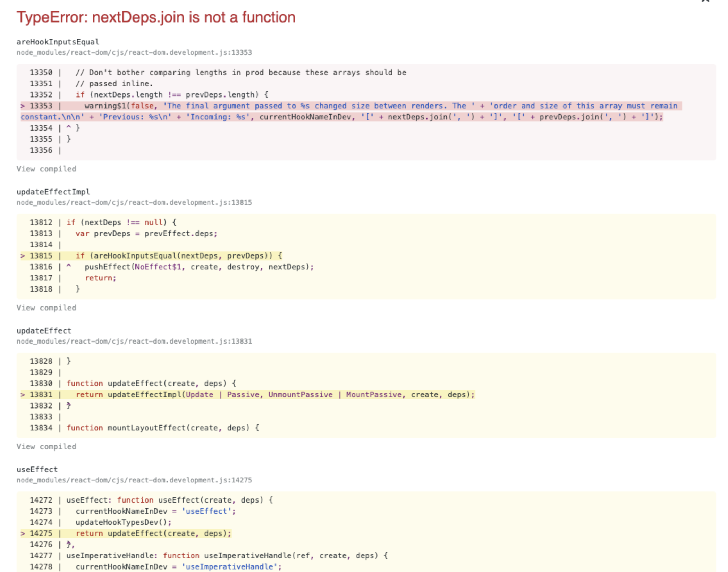Viewport: 728px width, 572px height.
Task: Click code line 13816 pushEffect call
Action: (199, 267)
